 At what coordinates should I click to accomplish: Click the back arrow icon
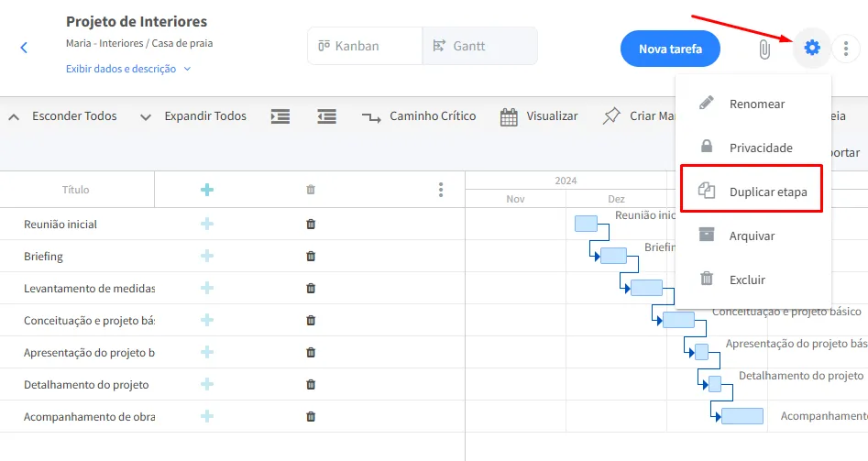(x=24, y=48)
